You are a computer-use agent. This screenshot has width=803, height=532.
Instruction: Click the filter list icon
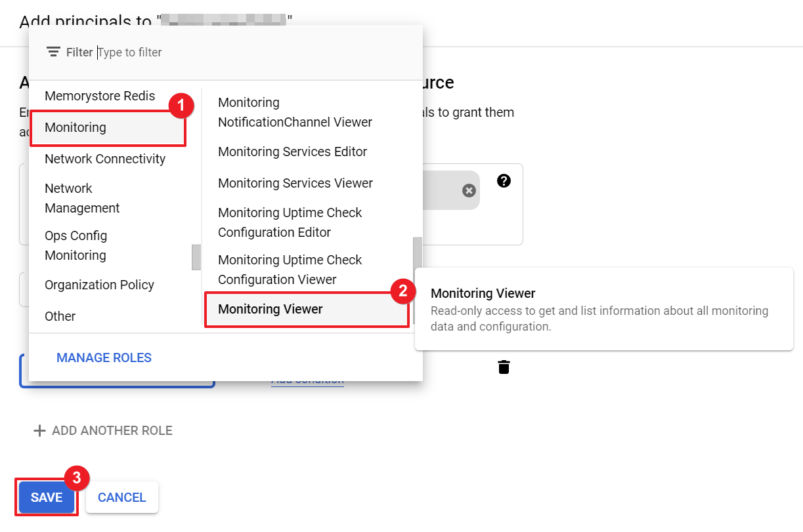(54, 52)
